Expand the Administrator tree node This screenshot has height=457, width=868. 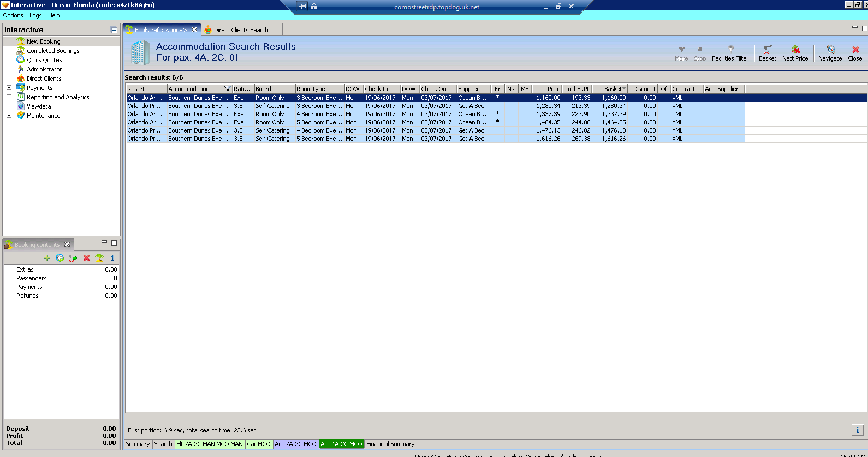[x=9, y=69]
